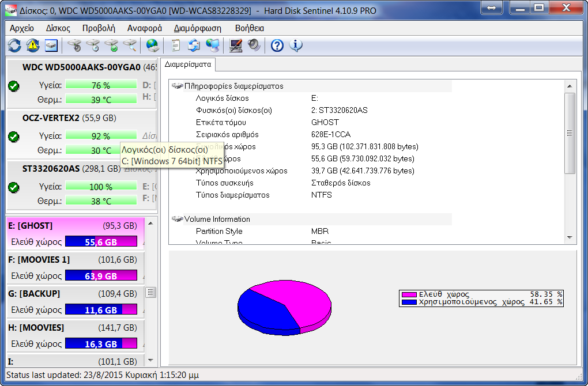Click information panel scroll-down arrow
Image resolution: width=588 pixels, height=386 pixels.
coord(570,237)
